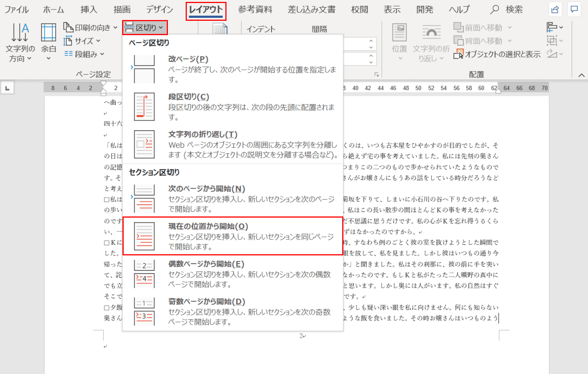This screenshot has height=374, width=588.
Task: Select 現在の位置から開始 section break
Action: point(233,236)
